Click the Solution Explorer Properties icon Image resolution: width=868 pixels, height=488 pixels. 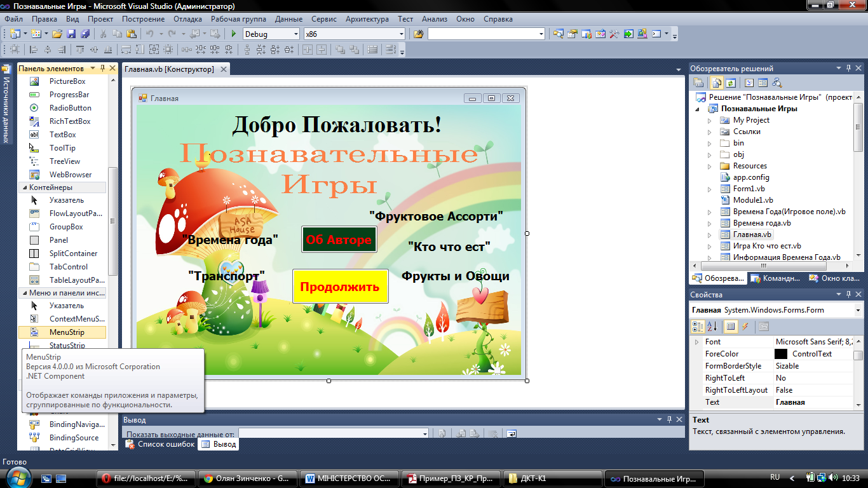point(698,83)
